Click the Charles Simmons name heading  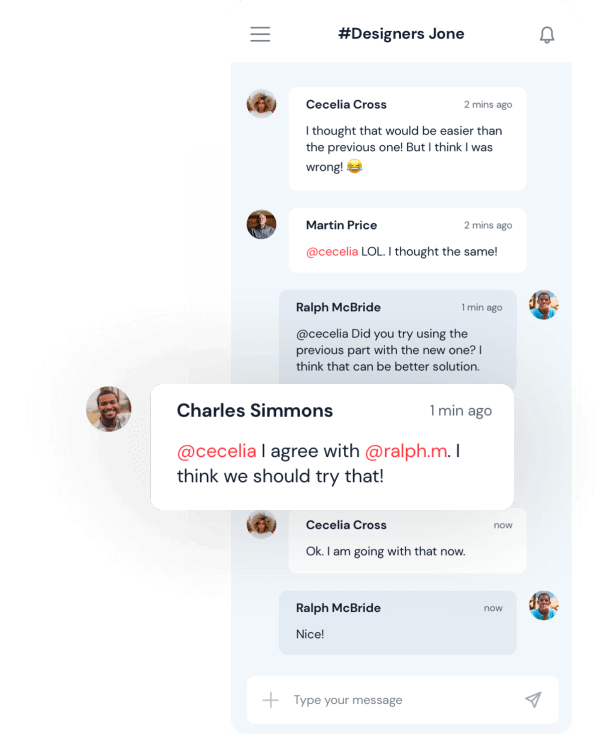pos(255,411)
